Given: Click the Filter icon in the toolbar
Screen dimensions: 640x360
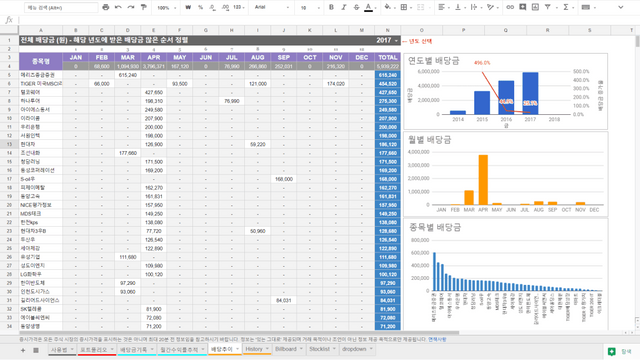Looking at the screenshot, I should pyautogui.click(x=549, y=7).
